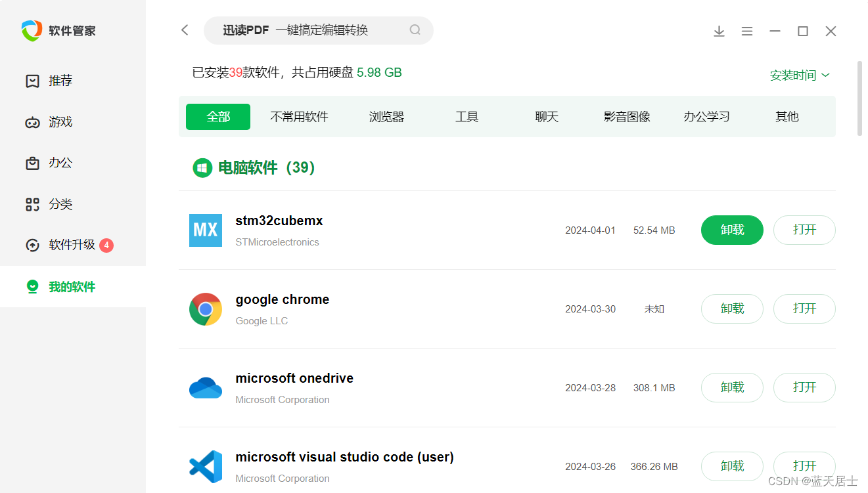
Task: Close the 软件管家 window
Action: pyautogui.click(x=831, y=31)
